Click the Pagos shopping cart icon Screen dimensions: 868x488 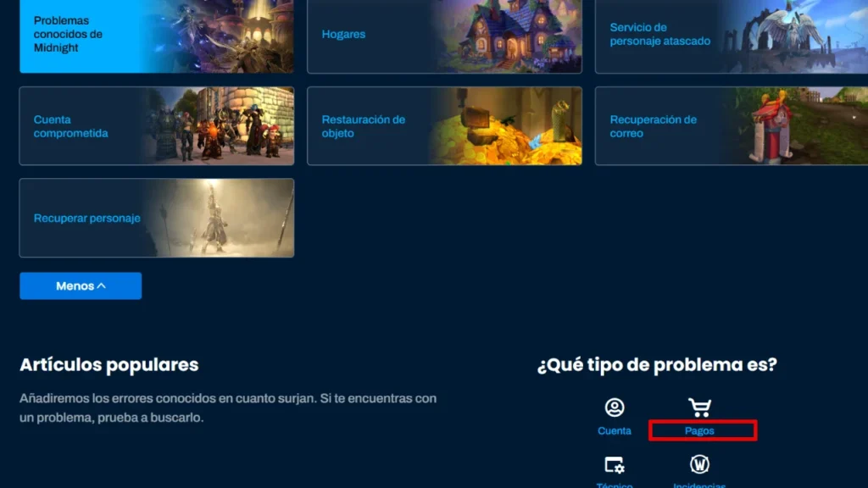(699, 408)
